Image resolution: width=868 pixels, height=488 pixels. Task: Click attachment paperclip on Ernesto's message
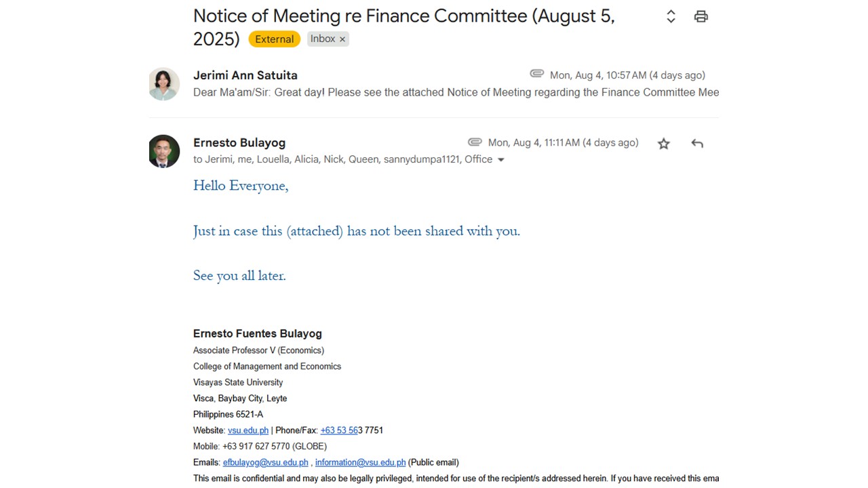pos(475,142)
